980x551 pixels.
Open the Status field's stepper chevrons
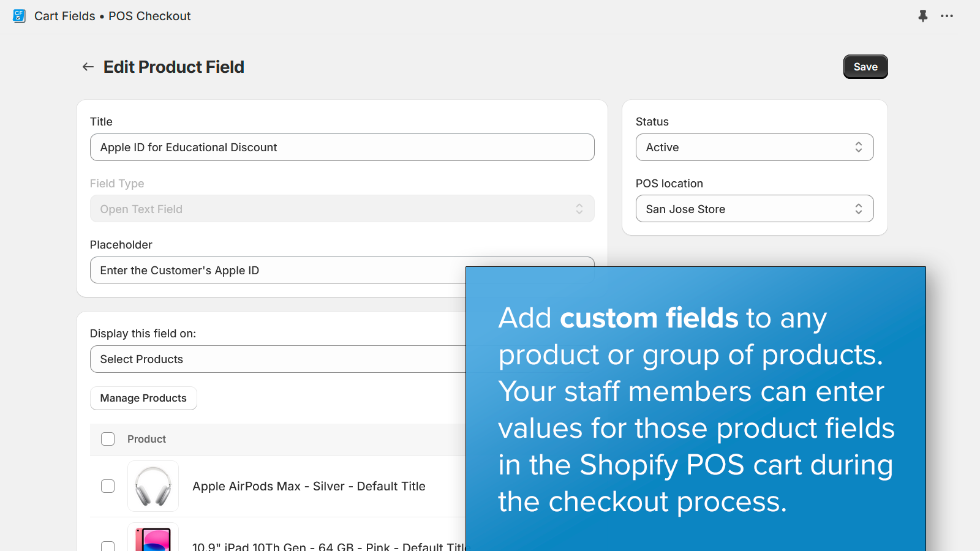(859, 147)
